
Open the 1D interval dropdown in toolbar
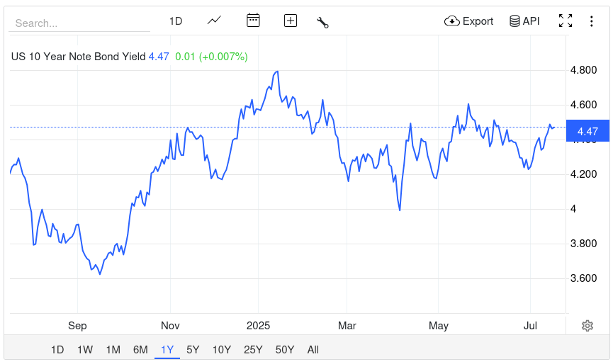(176, 21)
